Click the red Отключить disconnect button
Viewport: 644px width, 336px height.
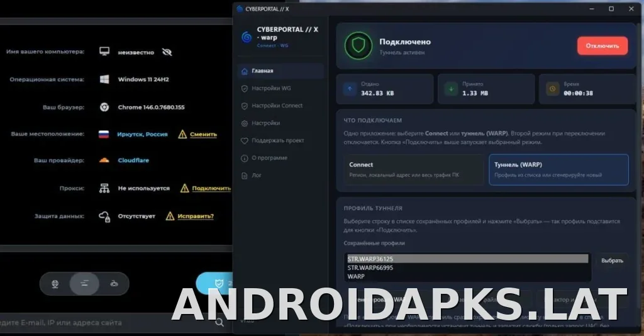click(602, 46)
